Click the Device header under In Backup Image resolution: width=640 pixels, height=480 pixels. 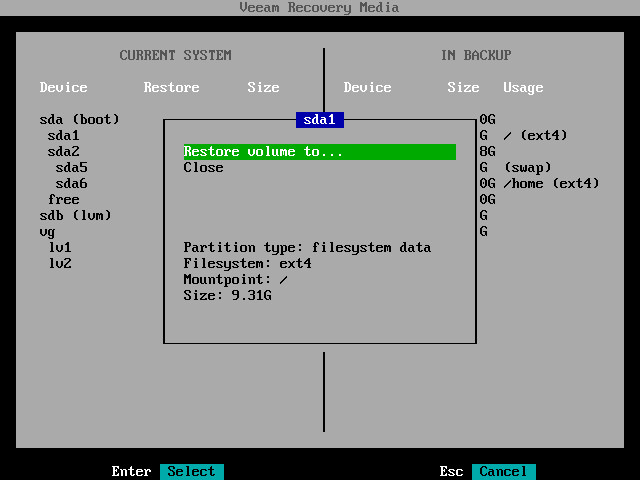pyautogui.click(x=367, y=87)
